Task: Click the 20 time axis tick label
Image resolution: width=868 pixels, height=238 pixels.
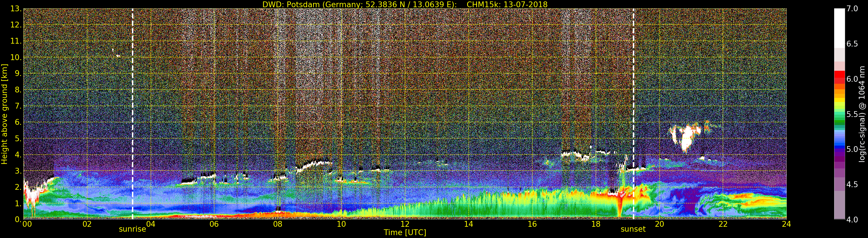Action: [659, 224]
